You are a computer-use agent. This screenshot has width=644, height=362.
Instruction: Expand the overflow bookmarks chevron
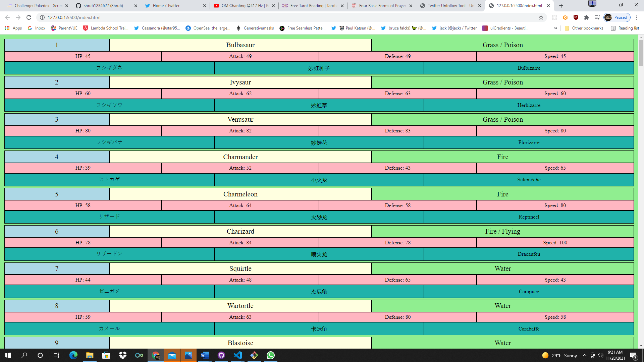tap(556, 28)
